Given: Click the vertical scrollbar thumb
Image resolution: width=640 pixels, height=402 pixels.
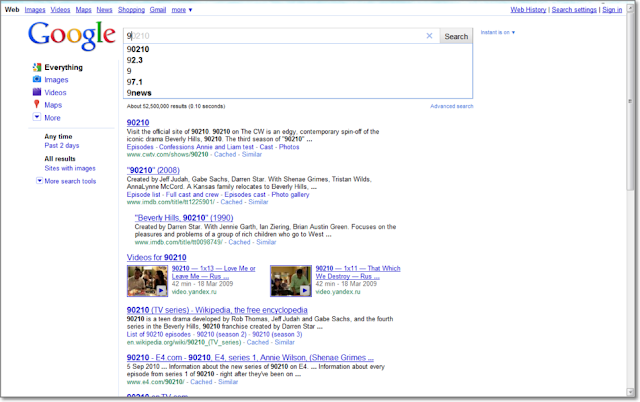Looking at the screenshot, I should point(630,101).
